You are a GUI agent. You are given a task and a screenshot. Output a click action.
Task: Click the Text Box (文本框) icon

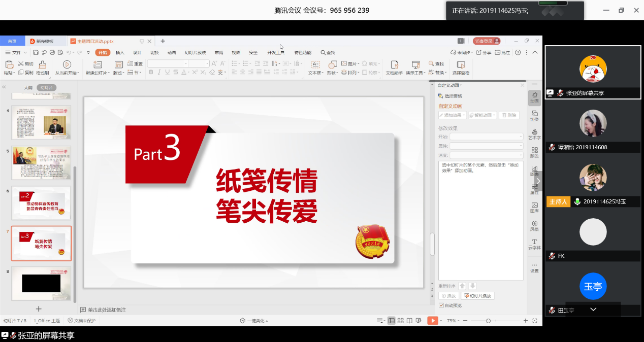point(315,64)
